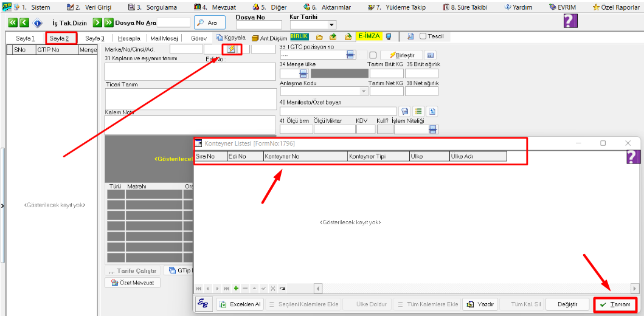Image resolution: width=644 pixels, height=316 pixels.
Task: Click the Yazdır button
Action: coord(480,304)
